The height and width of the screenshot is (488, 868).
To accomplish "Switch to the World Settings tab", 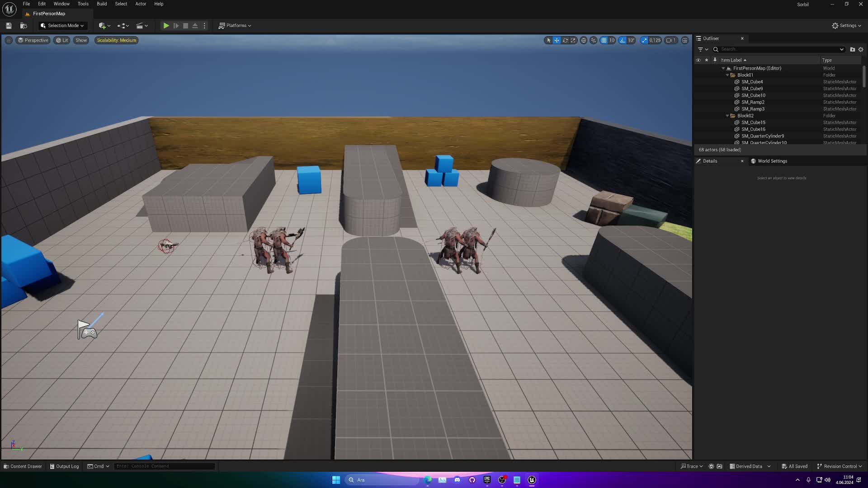I will click(769, 161).
